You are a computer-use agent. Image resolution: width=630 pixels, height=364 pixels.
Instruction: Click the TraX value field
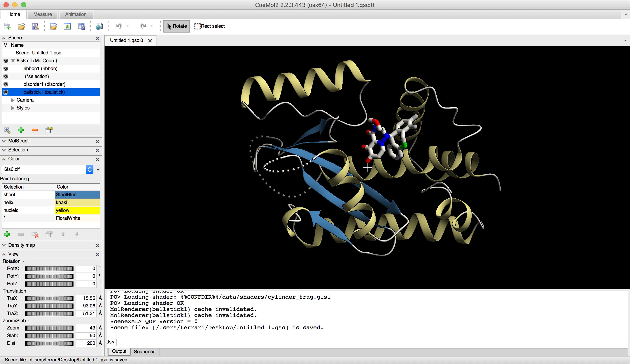(86, 298)
